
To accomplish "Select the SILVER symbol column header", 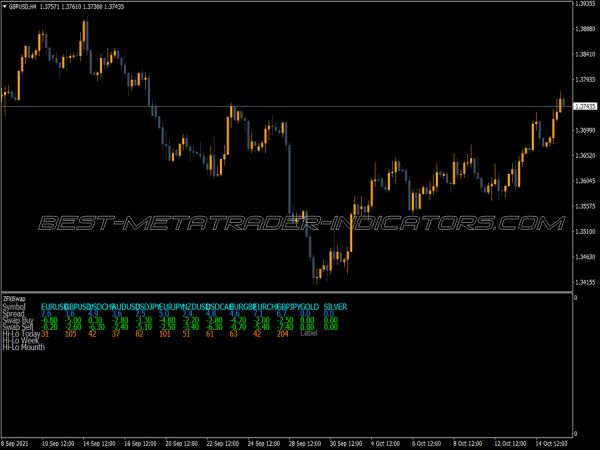I will pos(335,306).
